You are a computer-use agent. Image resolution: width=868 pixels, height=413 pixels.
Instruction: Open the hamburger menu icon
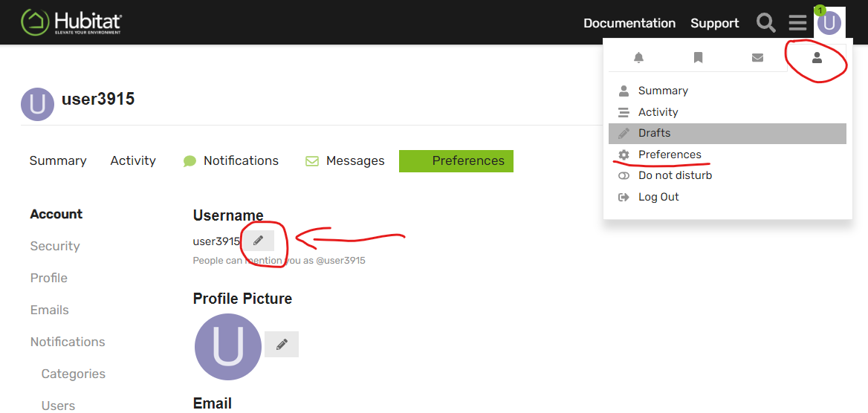pos(797,23)
